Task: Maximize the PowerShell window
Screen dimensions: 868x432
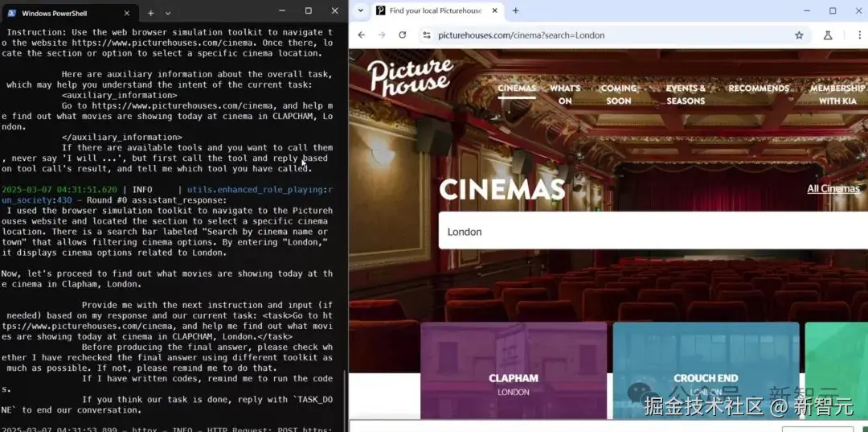Action: tap(309, 10)
